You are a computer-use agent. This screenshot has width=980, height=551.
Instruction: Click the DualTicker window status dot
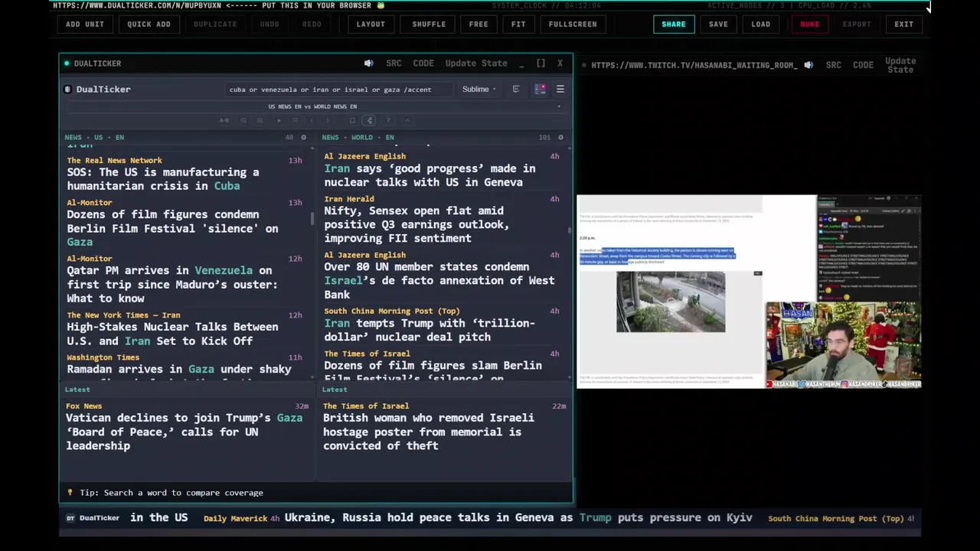click(x=67, y=64)
